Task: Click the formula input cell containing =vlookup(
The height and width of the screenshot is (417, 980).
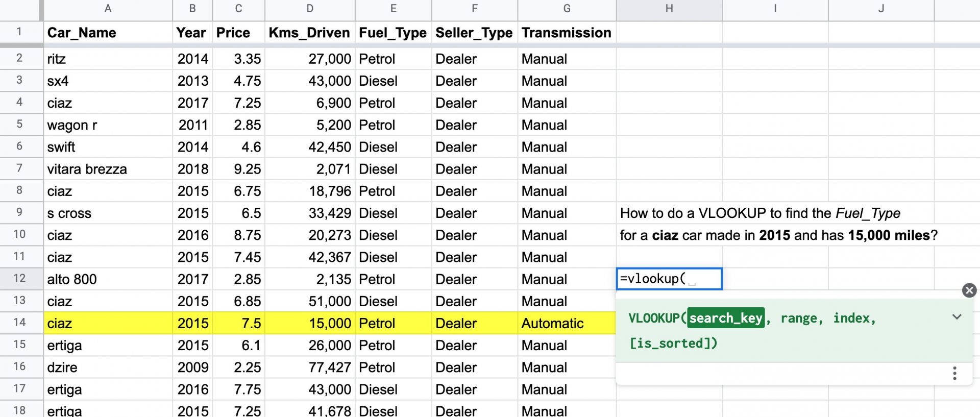Action: tap(669, 279)
